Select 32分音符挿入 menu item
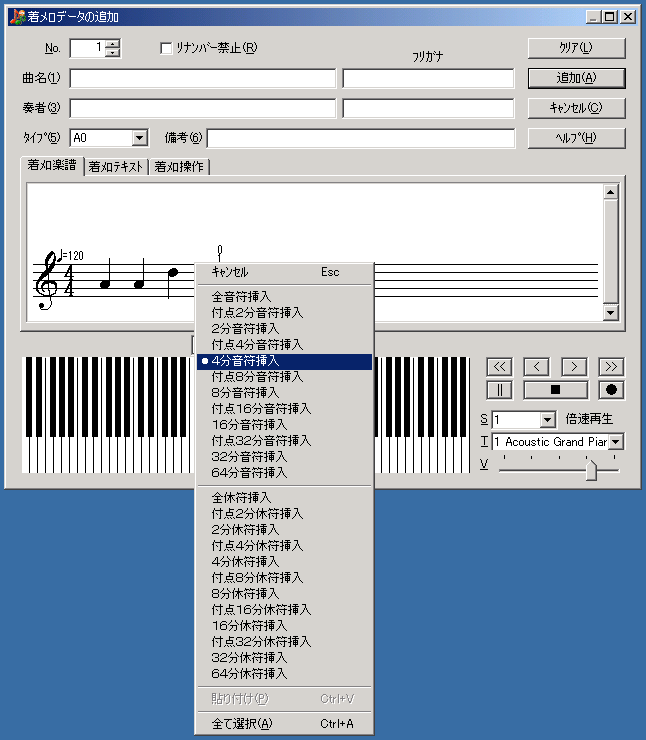 pyautogui.click(x=284, y=457)
